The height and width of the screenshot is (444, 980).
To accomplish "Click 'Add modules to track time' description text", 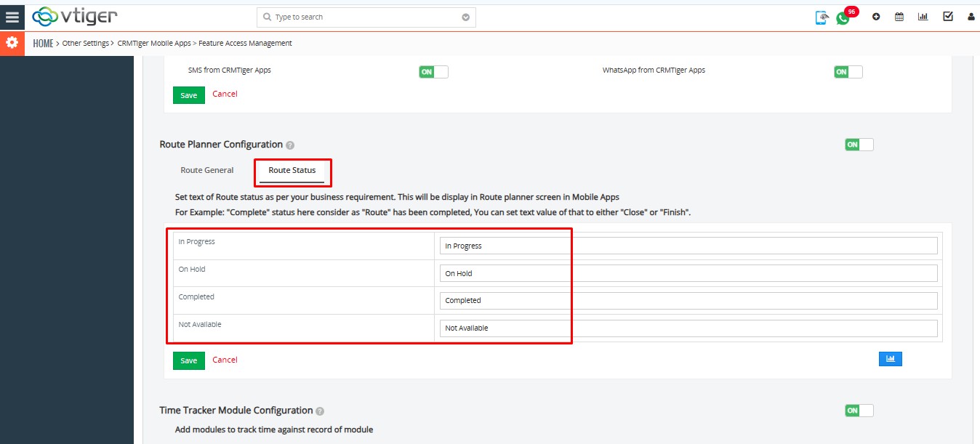I will click(x=274, y=429).
